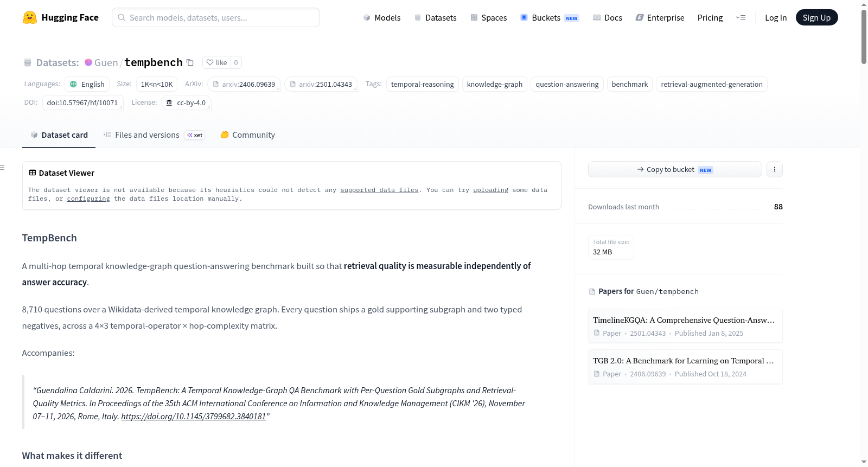Open the three-dot more options menu
868x467 pixels.
coord(775,169)
